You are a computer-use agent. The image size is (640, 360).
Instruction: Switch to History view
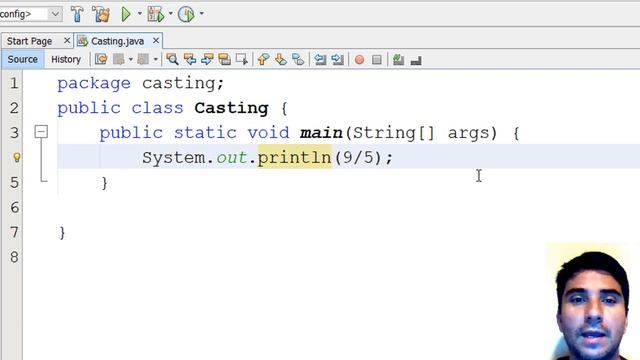66,60
